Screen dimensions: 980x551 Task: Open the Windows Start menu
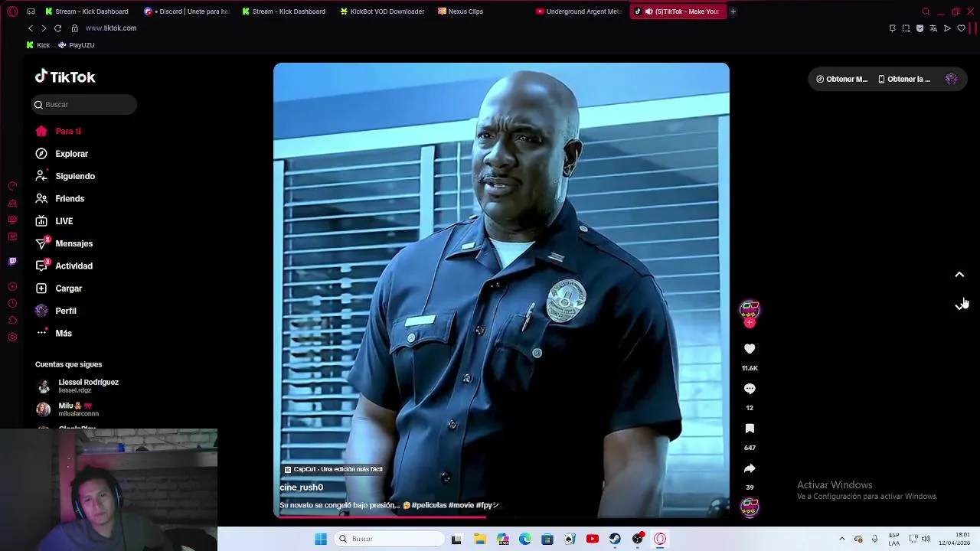coord(321,539)
